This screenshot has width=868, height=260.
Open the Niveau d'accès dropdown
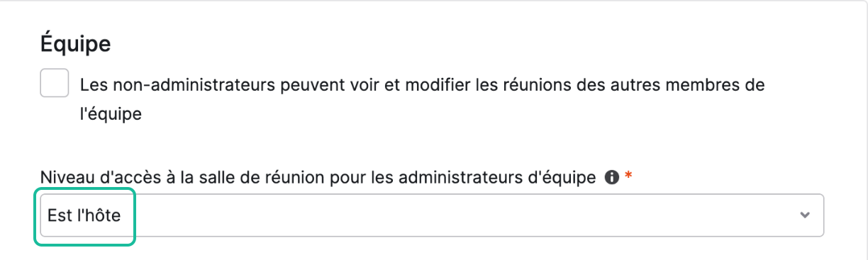coord(432,215)
